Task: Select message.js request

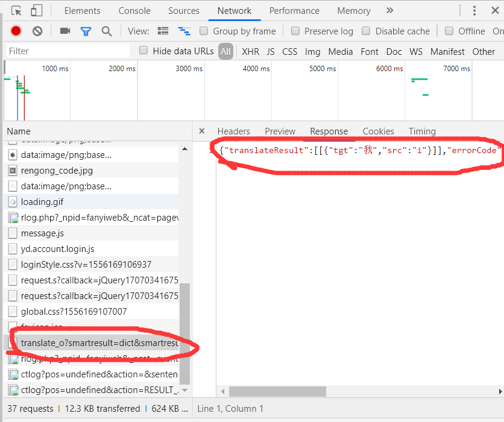Action: (x=91, y=233)
